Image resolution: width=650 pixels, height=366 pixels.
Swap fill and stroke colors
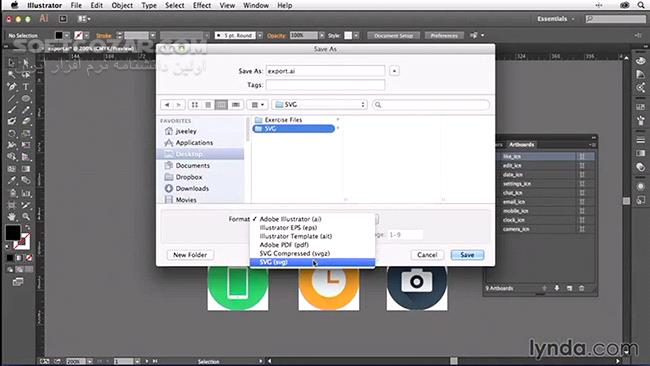[x=27, y=228]
